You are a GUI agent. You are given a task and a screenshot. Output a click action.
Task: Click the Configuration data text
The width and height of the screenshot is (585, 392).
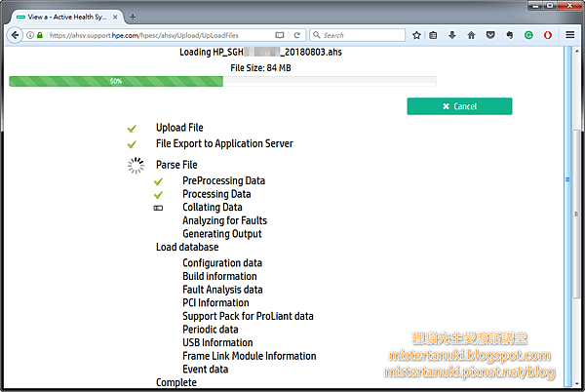(x=222, y=263)
